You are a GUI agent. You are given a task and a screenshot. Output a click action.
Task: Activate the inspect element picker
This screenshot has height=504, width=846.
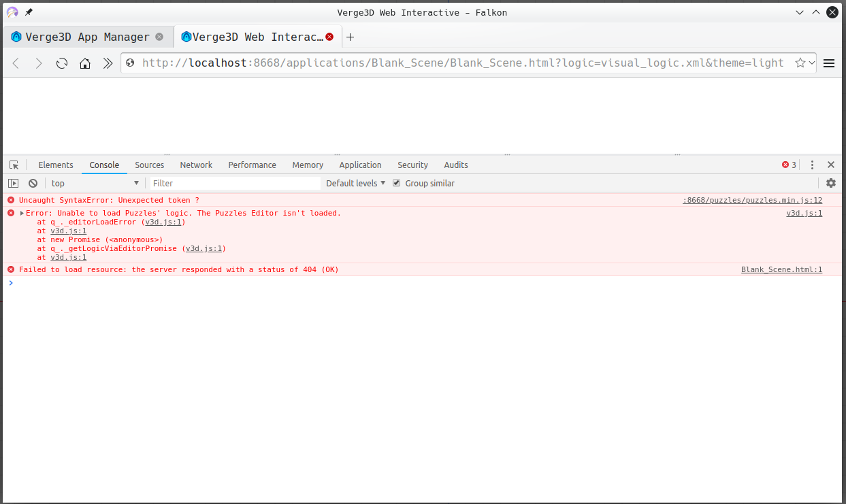click(x=14, y=165)
